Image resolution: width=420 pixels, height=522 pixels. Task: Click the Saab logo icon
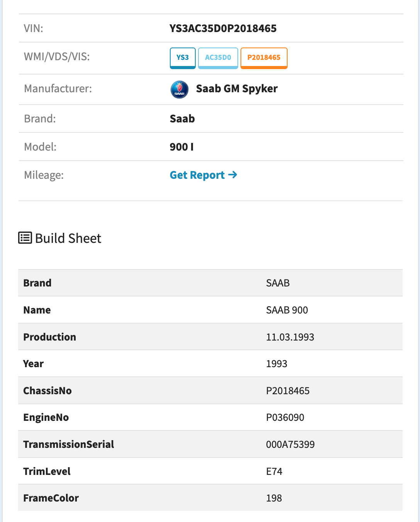[x=180, y=90]
